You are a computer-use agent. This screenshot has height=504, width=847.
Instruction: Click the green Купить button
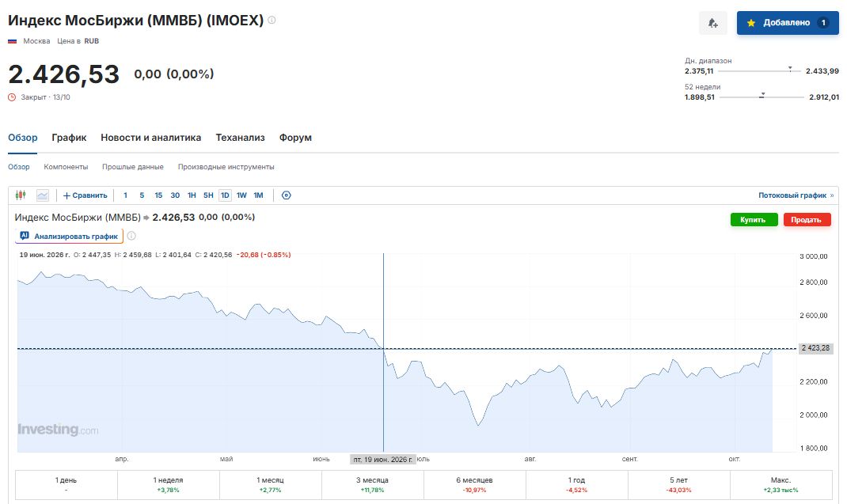point(754,219)
